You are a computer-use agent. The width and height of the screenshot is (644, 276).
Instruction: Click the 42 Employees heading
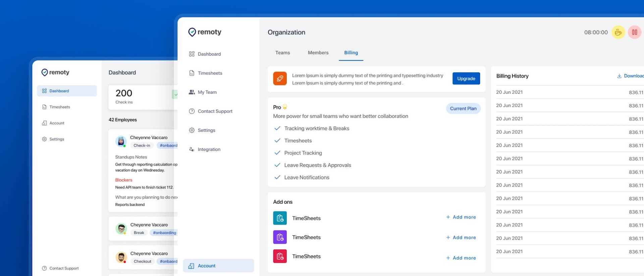point(123,120)
